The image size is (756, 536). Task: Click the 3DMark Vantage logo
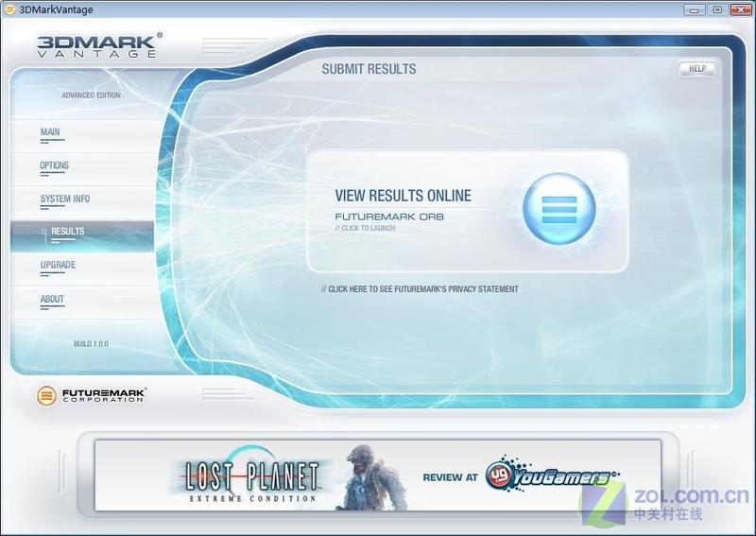coord(99,45)
